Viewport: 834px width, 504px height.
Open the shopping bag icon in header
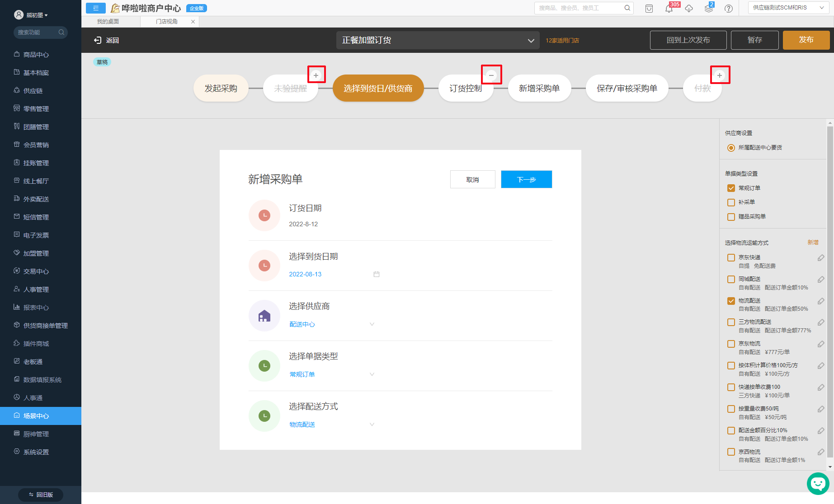point(649,9)
